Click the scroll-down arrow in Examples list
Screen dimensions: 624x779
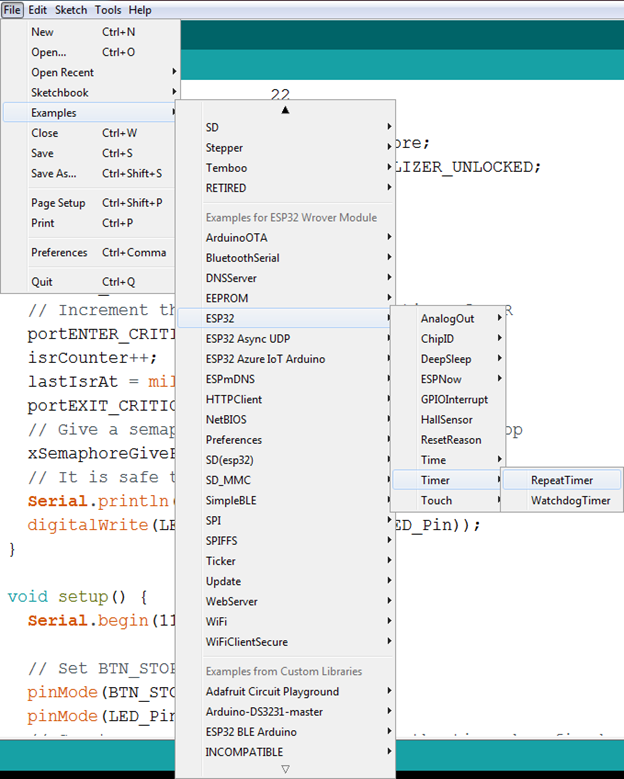pyautogui.click(x=285, y=769)
